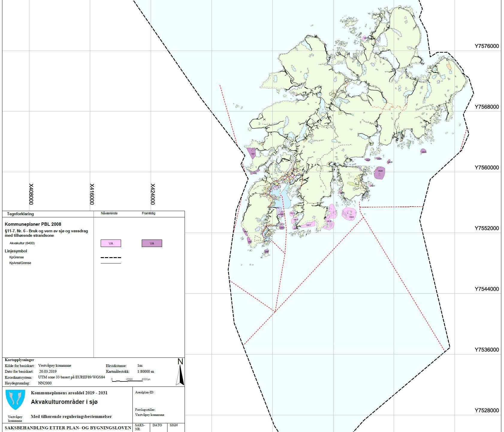Click the Vestvågøy kommune coat of arms

[15, 400]
